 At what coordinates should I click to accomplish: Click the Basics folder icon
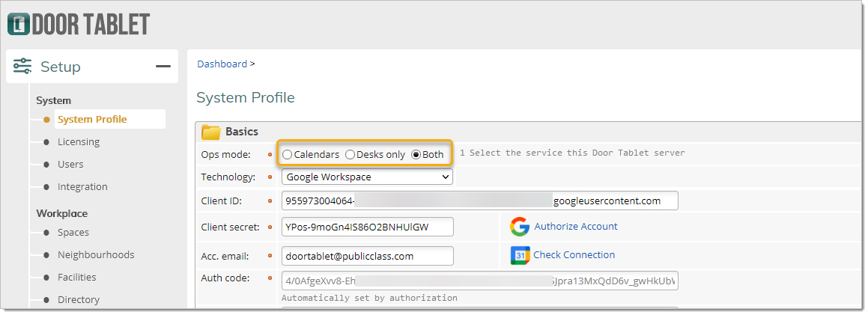(211, 132)
